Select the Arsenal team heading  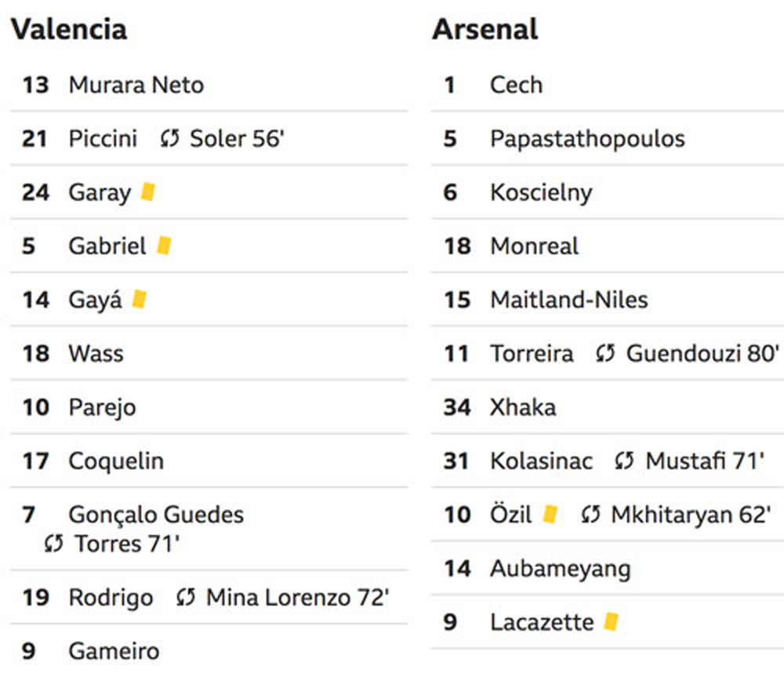(x=485, y=29)
